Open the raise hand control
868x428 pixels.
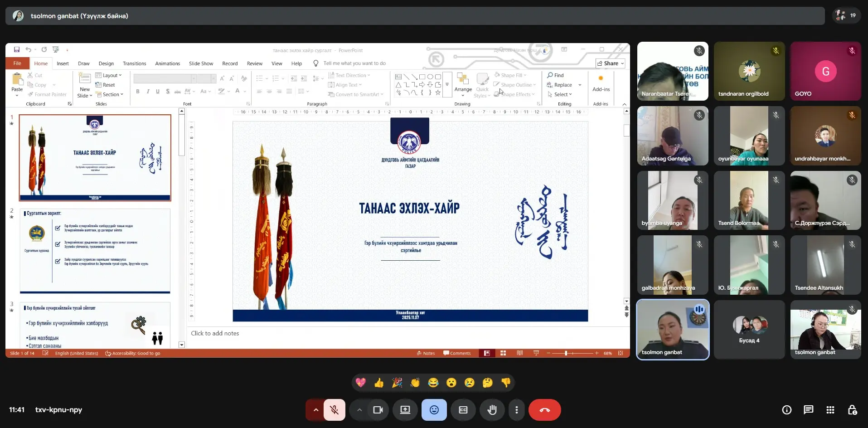coord(492,410)
